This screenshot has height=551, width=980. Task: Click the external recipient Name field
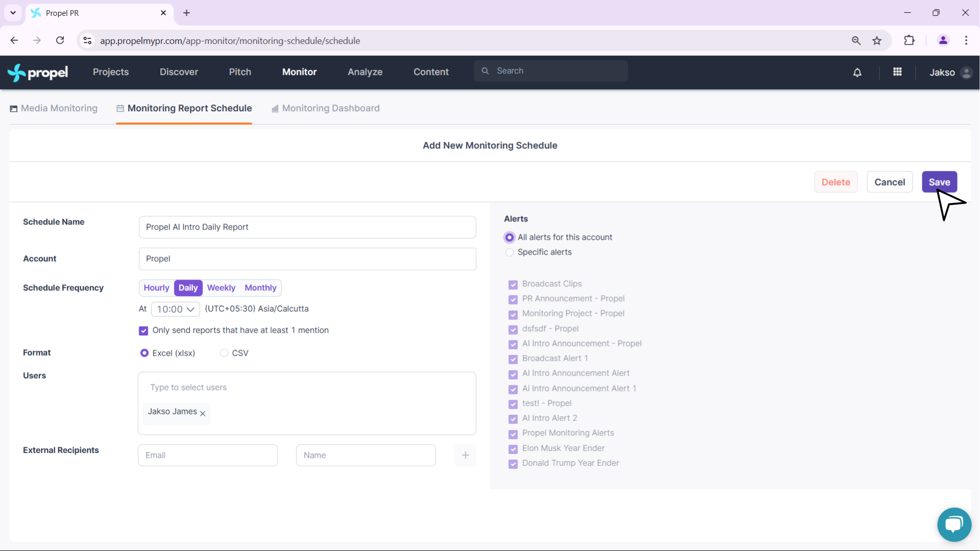[x=366, y=455]
